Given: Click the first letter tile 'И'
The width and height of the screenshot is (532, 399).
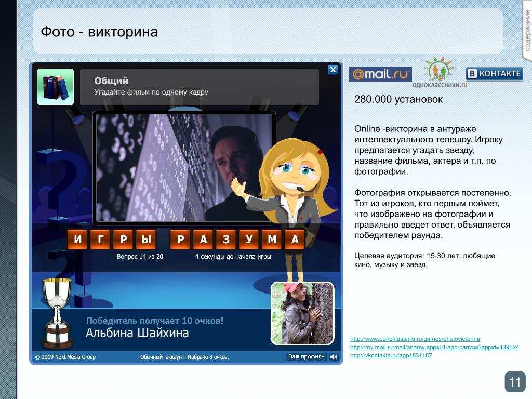Looking at the screenshot, I should point(78,239).
